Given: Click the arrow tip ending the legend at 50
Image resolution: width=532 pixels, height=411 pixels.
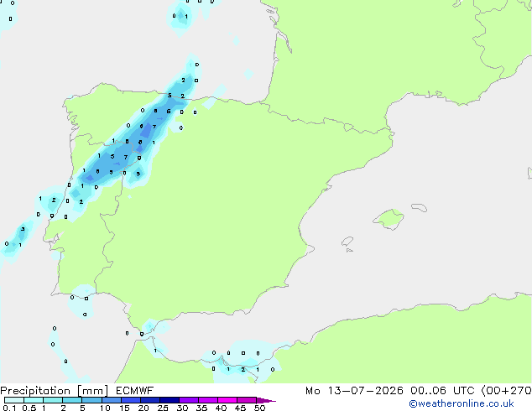Looking at the screenshot, I should click(x=266, y=400).
